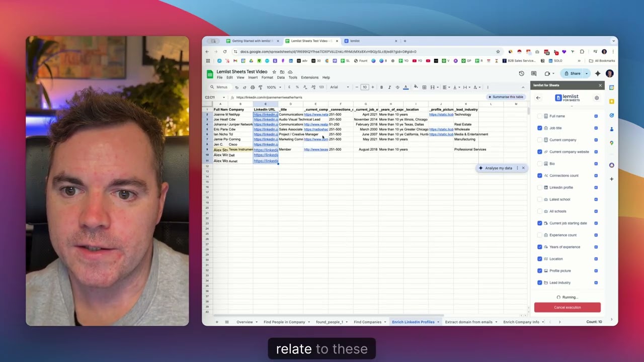
Task: Open the all sheets list icon
Action: click(x=227, y=322)
